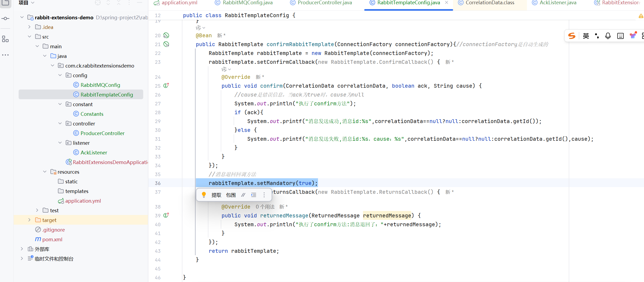
Task: Switch to CorrelationData.class tab
Action: [x=486, y=3]
